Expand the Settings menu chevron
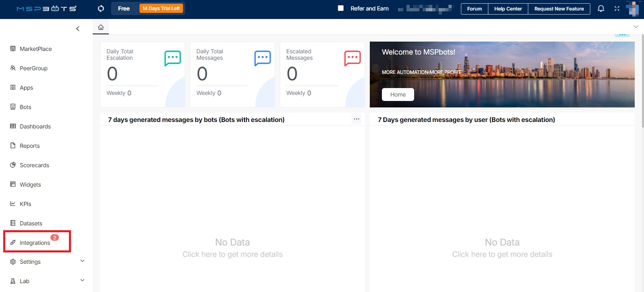The width and height of the screenshot is (644, 292). [82, 261]
